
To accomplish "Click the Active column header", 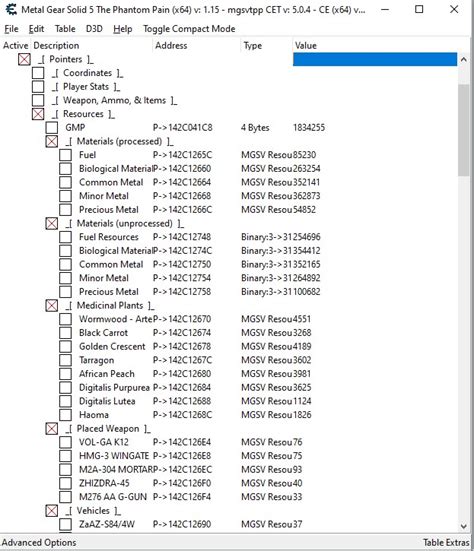I will tap(15, 46).
